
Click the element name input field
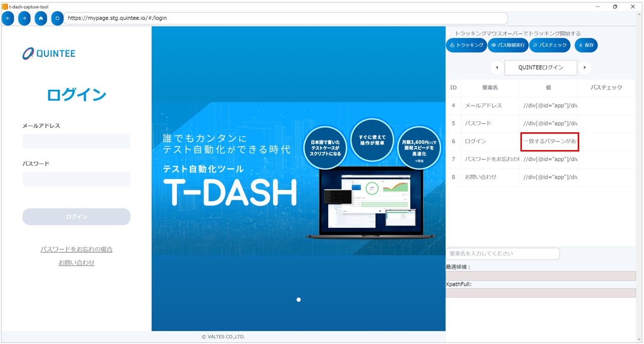point(503,254)
